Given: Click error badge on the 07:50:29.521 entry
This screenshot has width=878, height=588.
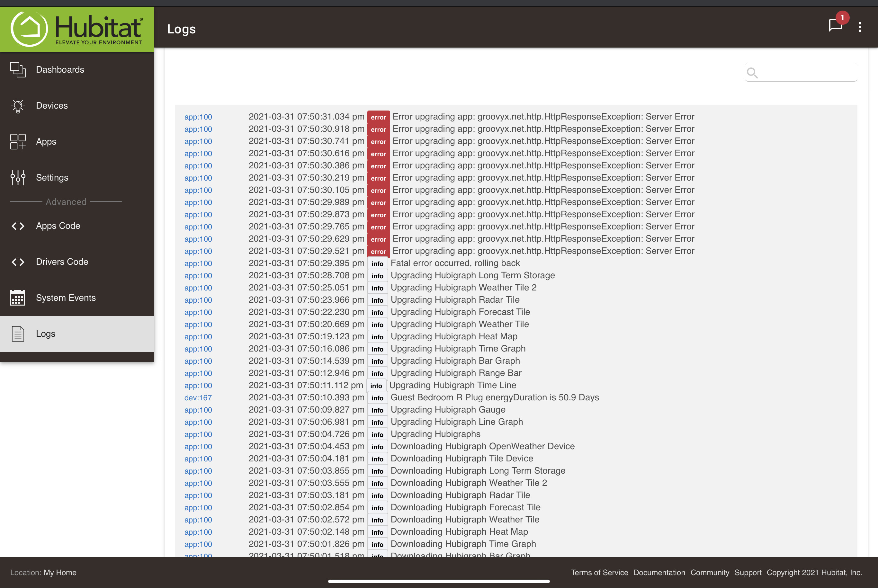Looking at the screenshot, I should pos(378,251).
